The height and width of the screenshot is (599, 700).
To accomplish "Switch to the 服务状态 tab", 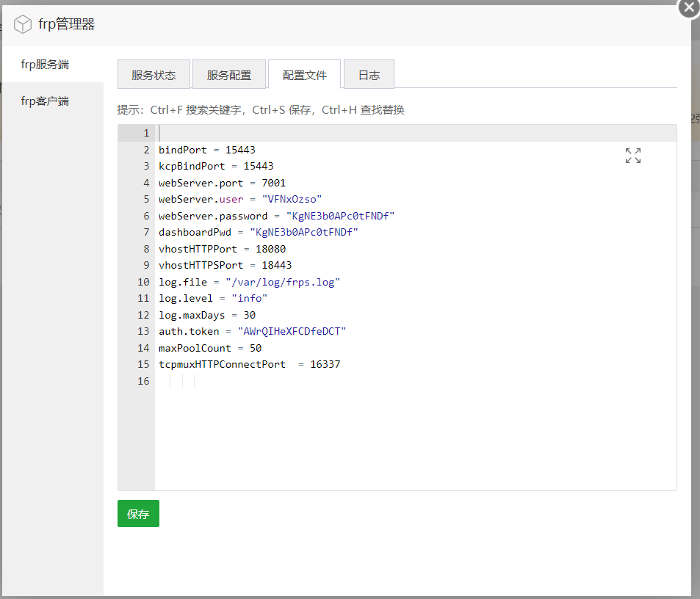I will 154,75.
